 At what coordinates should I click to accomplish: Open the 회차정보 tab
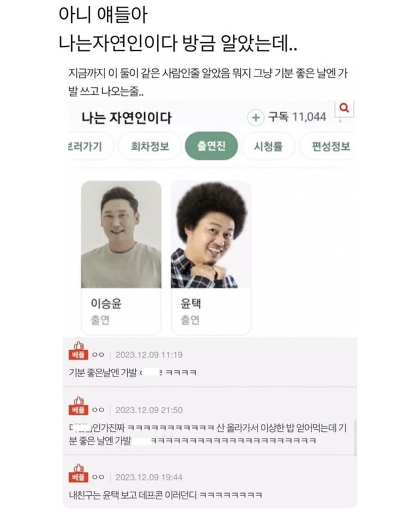pos(150,146)
